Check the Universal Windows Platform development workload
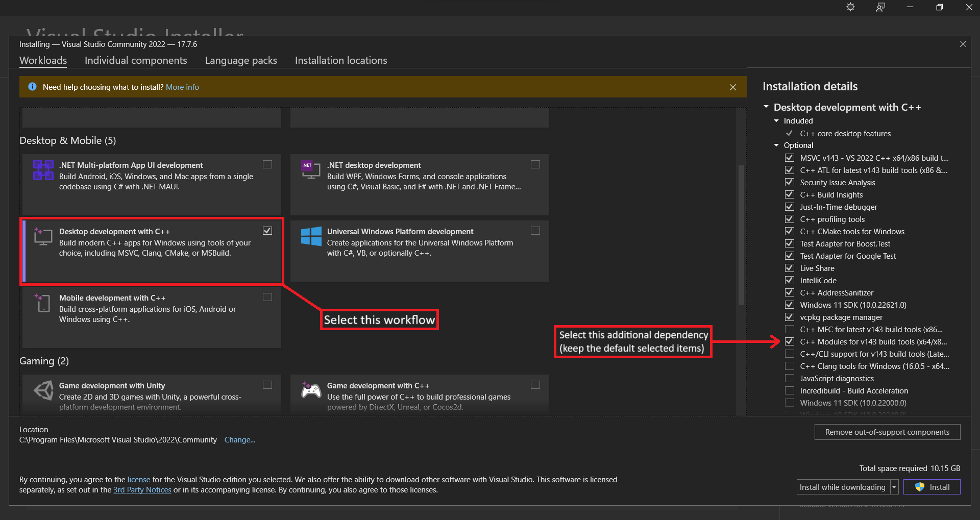 coord(535,231)
